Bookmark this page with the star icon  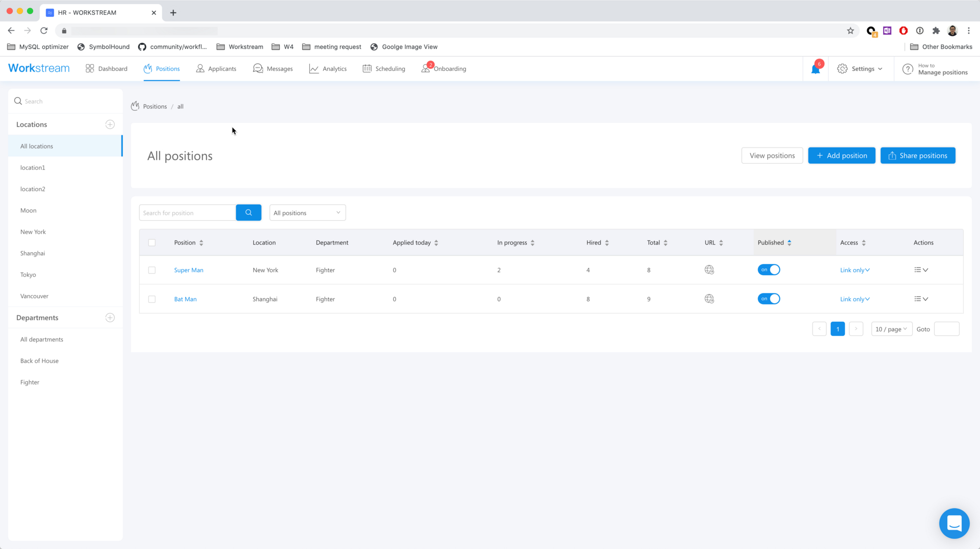coord(850,31)
